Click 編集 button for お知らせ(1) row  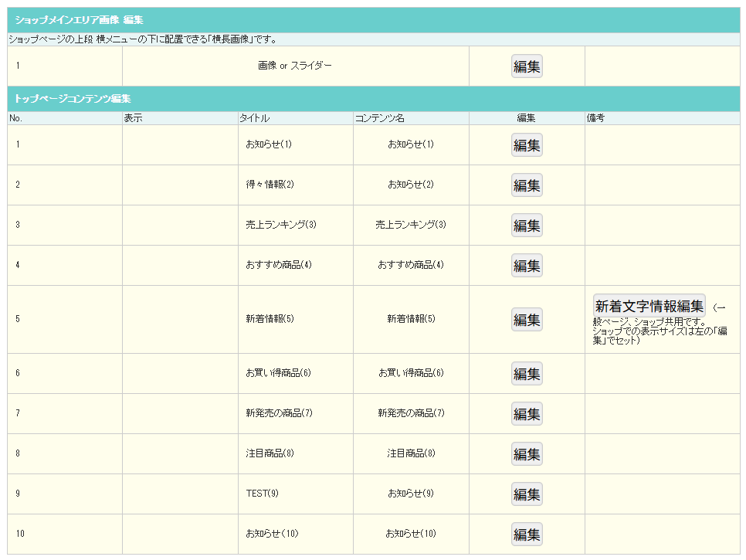(527, 145)
